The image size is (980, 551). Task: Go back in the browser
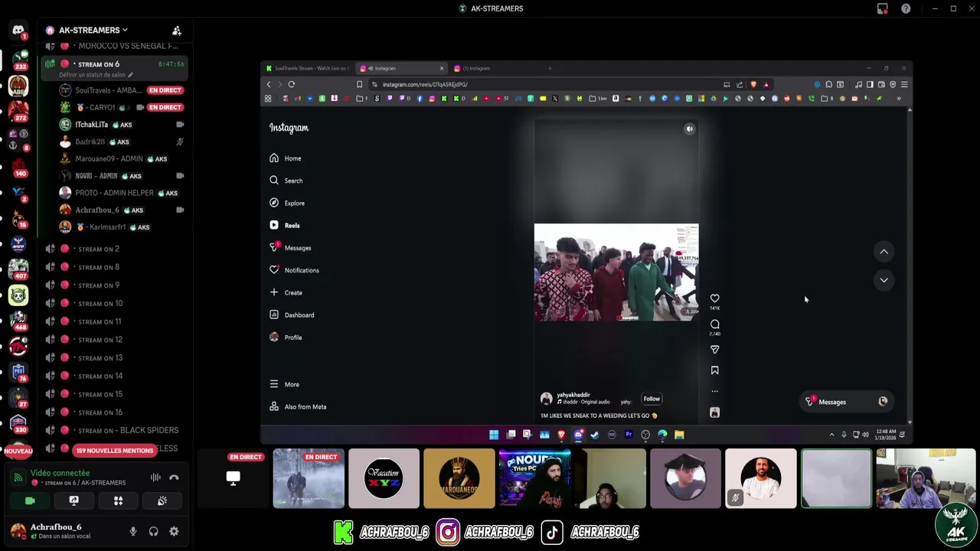[269, 84]
